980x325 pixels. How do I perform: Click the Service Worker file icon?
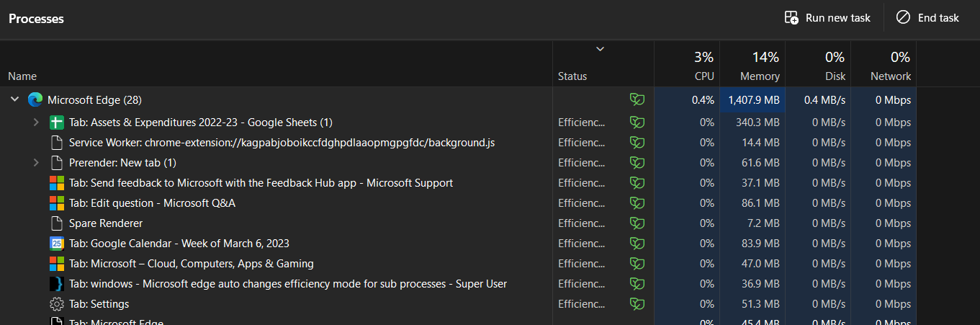point(57,143)
